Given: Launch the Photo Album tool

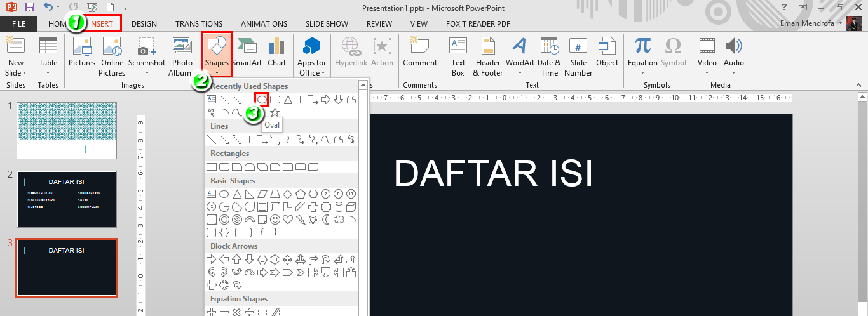Looking at the screenshot, I should tap(182, 56).
